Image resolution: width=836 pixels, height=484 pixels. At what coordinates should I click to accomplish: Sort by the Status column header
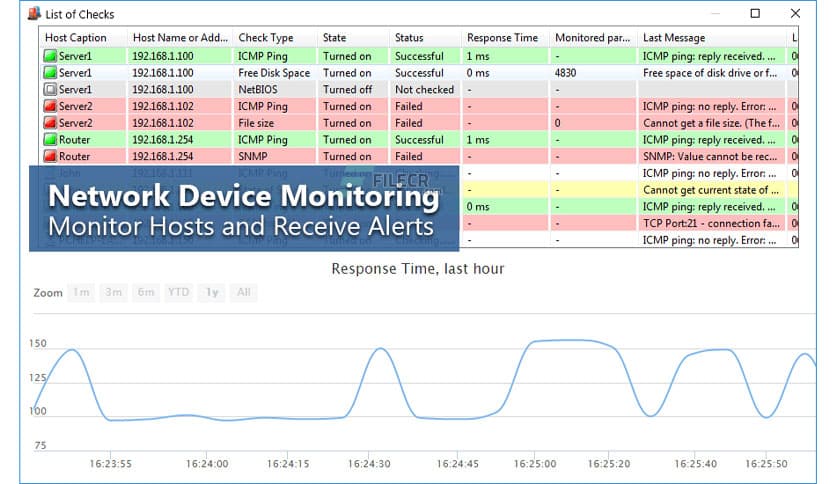(x=425, y=37)
